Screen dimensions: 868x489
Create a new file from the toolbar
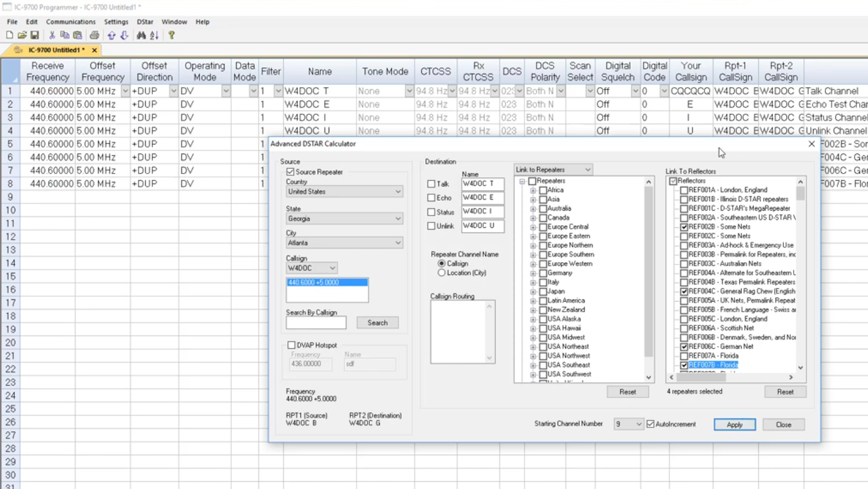coord(9,35)
